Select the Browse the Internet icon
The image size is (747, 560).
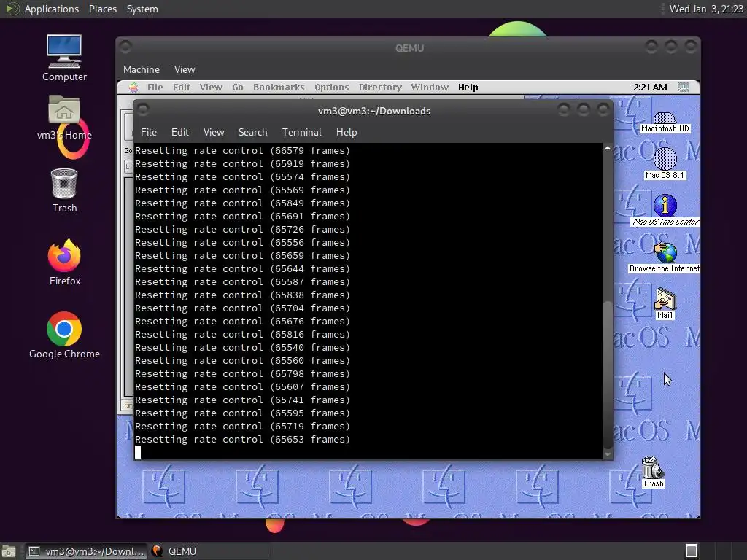665,257
